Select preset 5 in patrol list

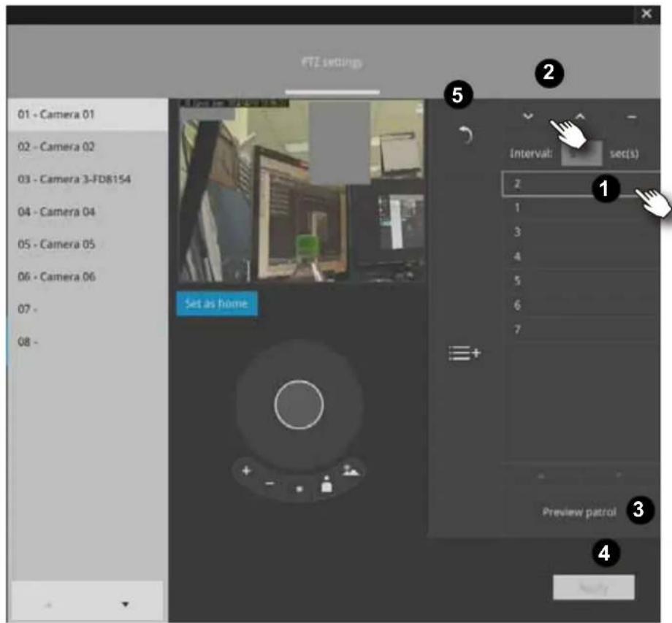[x=581, y=280]
